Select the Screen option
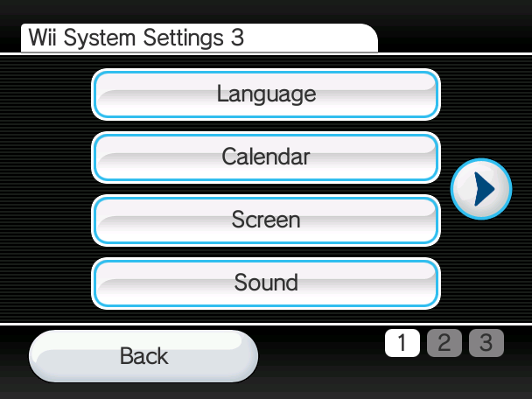 (266, 220)
